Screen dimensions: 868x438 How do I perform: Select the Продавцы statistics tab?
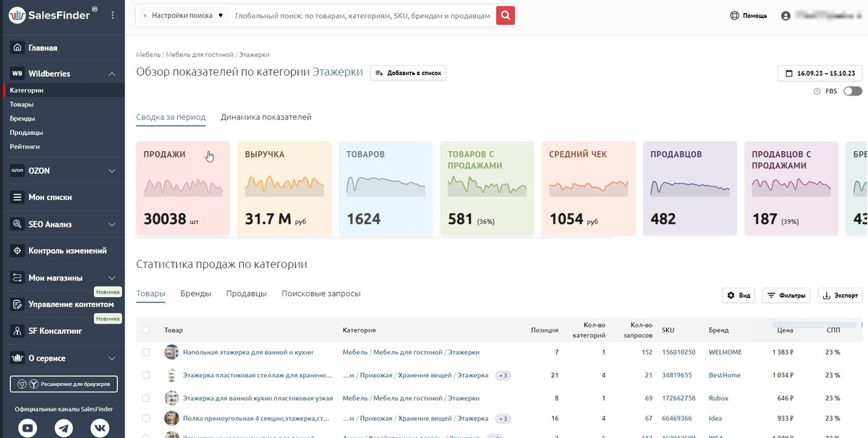[x=246, y=293]
